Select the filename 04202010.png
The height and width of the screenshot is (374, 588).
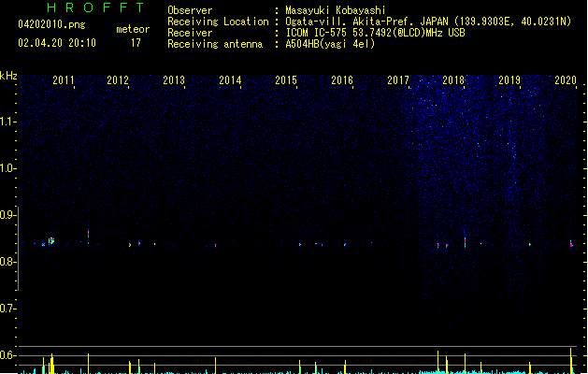[51, 24]
